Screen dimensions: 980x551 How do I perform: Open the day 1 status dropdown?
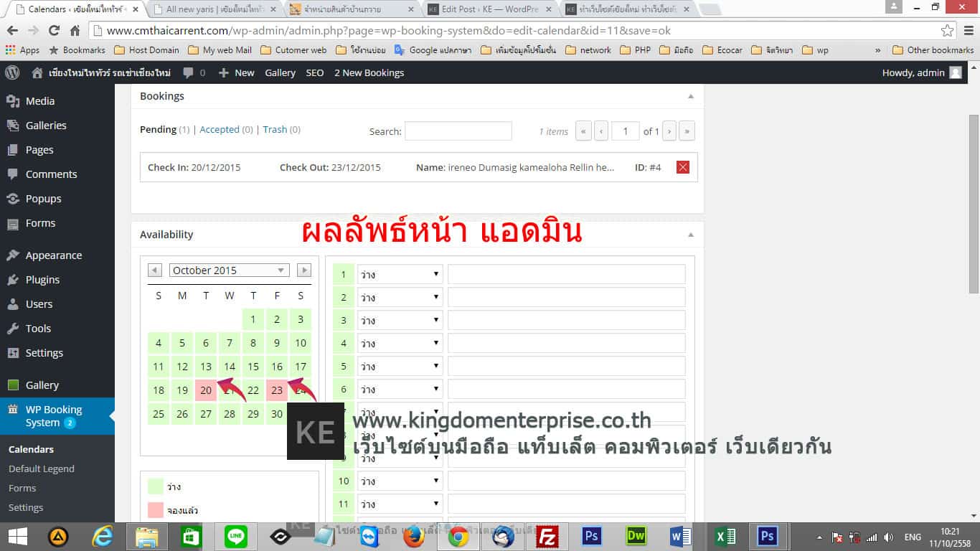coord(400,274)
